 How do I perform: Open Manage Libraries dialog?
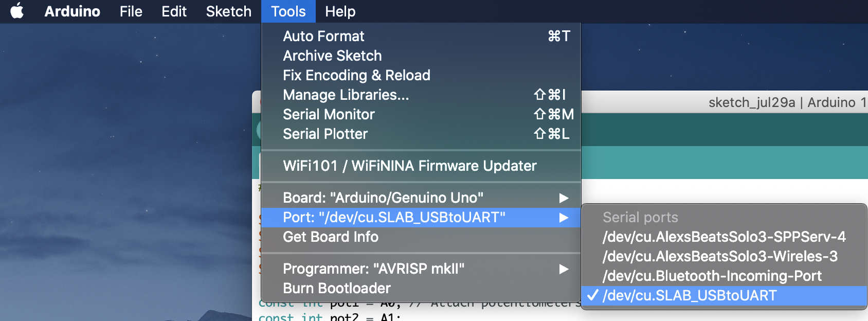(x=346, y=95)
